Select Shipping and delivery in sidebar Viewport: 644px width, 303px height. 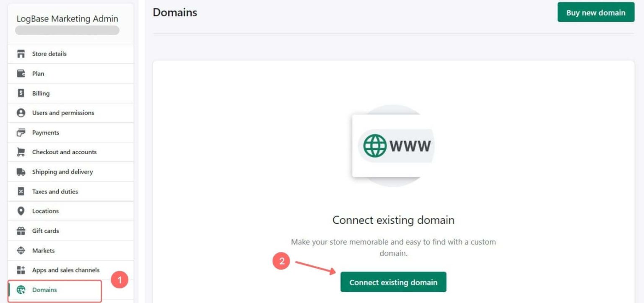click(71, 172)
